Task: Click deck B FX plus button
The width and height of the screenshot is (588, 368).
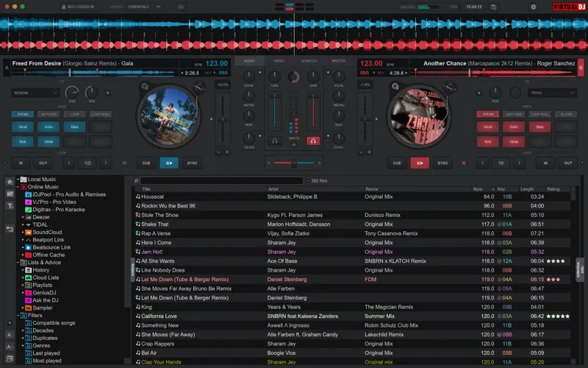Action: click(x=479, y=93)
